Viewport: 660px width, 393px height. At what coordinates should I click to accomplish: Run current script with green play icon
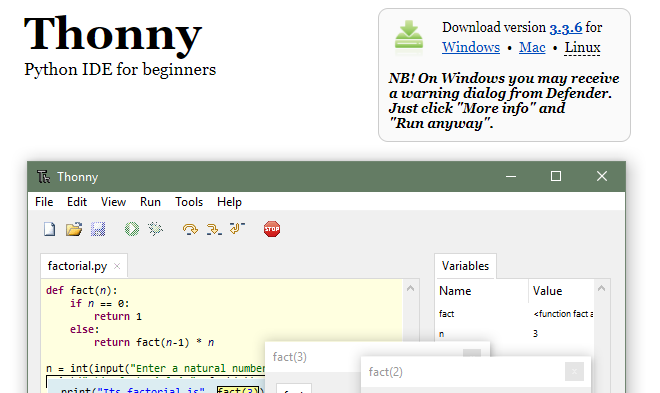[132, 229]
